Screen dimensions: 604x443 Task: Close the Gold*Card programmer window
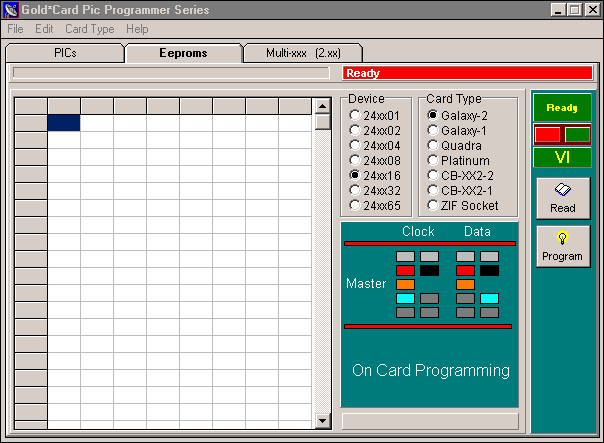coord(593,10)
